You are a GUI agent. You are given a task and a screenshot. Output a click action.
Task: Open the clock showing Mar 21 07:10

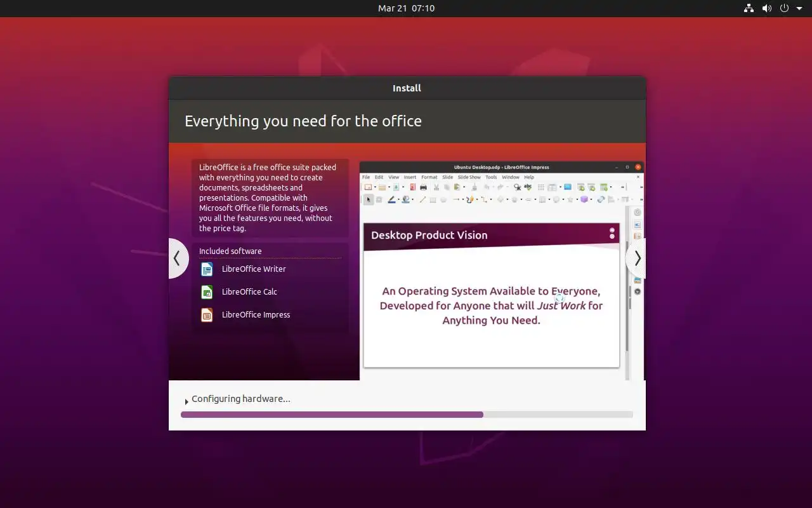pyautogui.click(x=406, y=8)
